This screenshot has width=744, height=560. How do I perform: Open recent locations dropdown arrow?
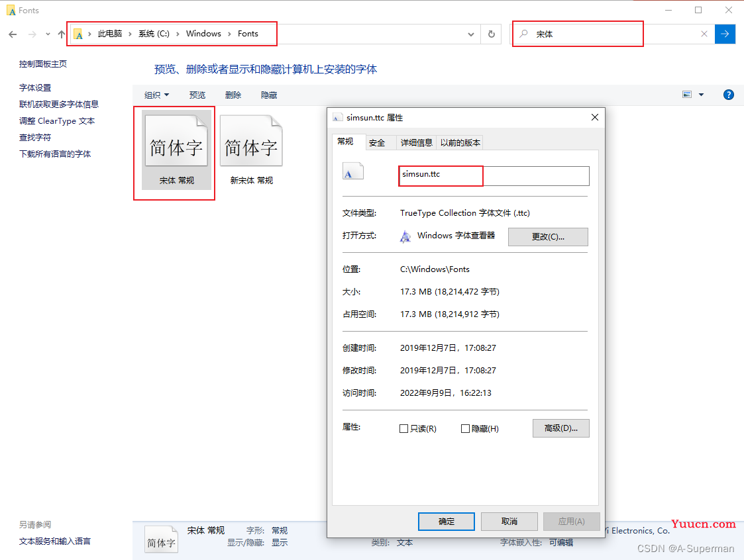pos(48,34)
